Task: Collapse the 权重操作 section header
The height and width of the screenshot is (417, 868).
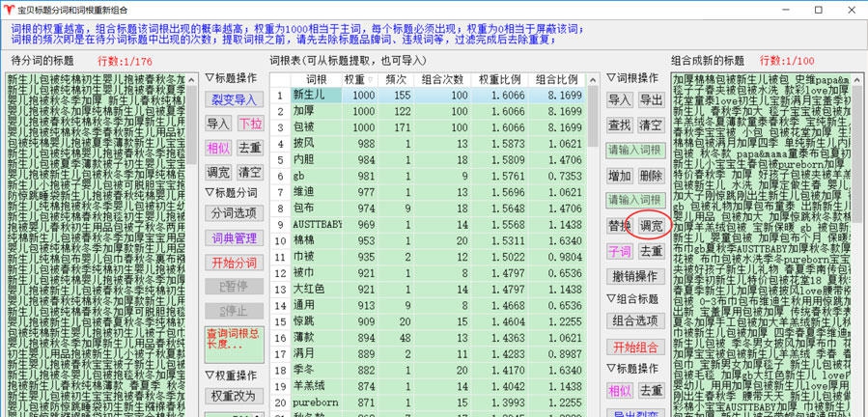Action: (x=232, y=375)
